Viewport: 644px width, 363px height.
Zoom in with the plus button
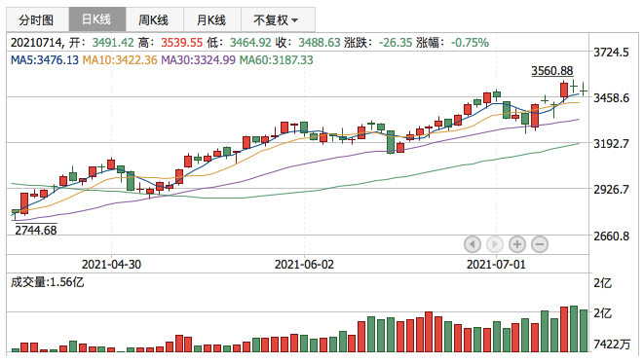click(x=517, y=245)
